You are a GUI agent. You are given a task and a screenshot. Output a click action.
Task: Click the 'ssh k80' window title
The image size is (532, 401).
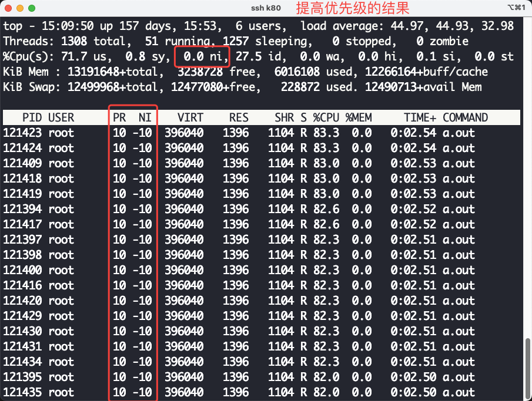click(x=266, y=8)
